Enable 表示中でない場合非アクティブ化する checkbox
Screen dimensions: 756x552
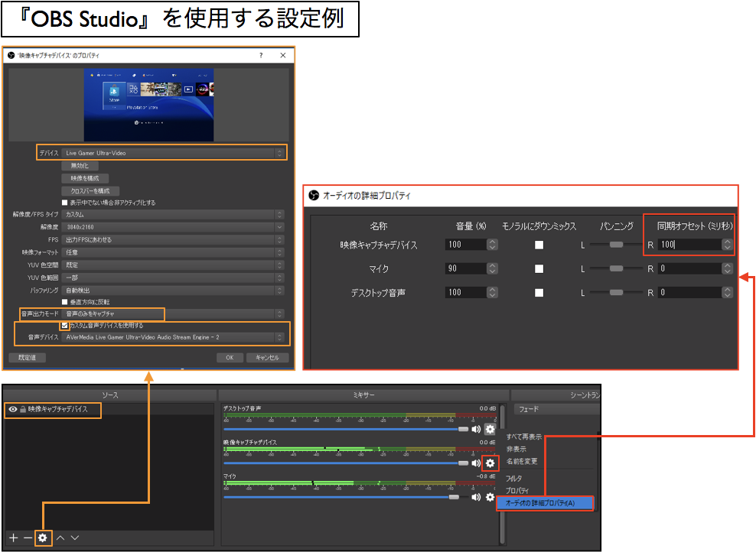[x=64, y=203]
